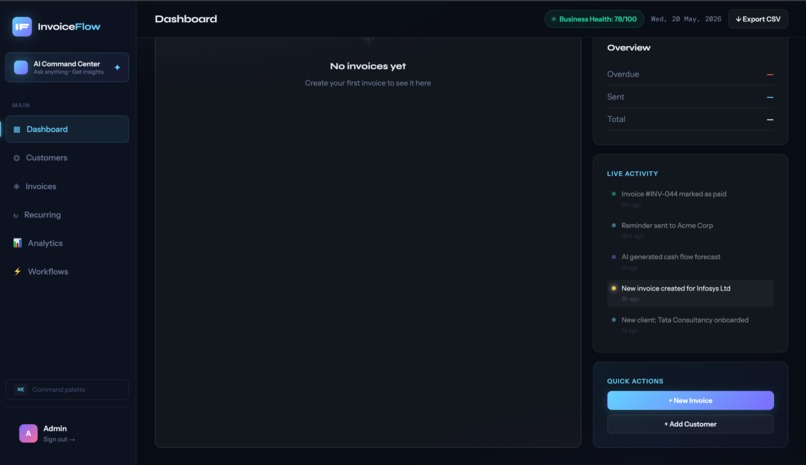Click the AI Command Center avatar icon
The image size is (806, 465).
[x=21, y=67]
